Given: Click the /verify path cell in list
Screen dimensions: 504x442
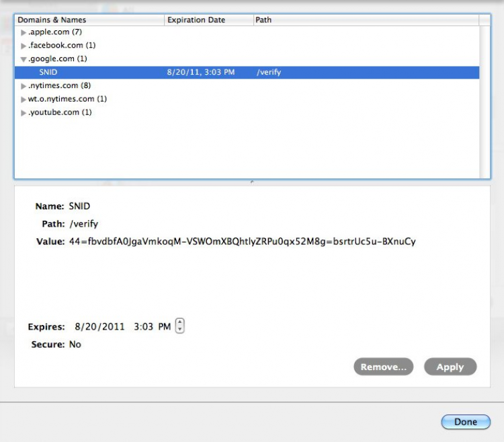Looking at the screenshot, I should point(269,72).
